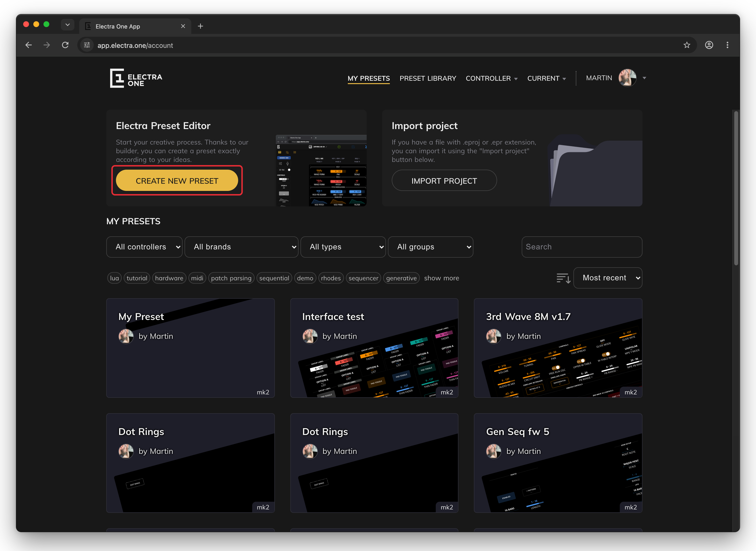Open the All controllers dropdown

coord(144,247)
